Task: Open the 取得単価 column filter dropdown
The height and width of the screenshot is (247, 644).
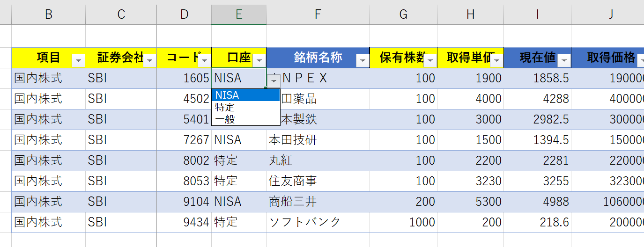Action: (x=497, y=60)
